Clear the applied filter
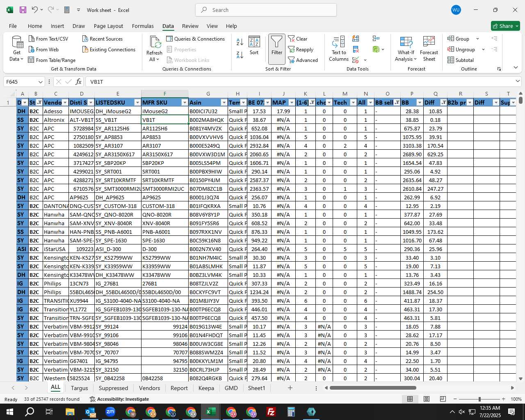 pos(298,39)
